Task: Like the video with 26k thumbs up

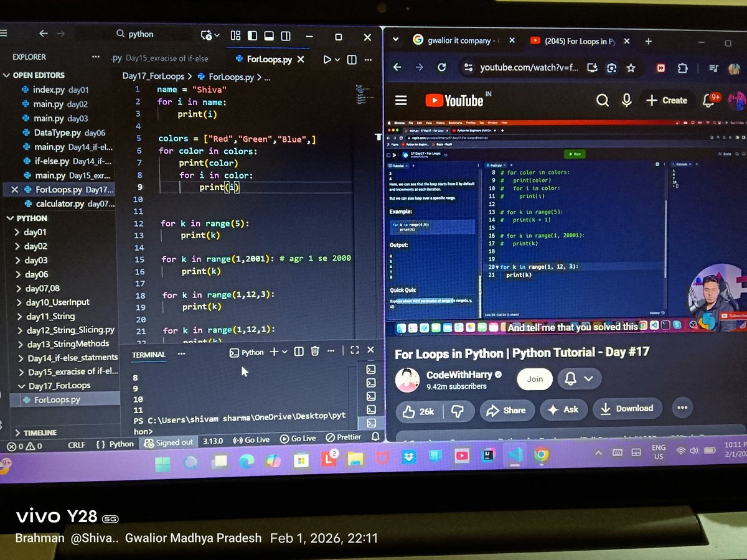Action: pyautogui.click(x=420, y=411)
